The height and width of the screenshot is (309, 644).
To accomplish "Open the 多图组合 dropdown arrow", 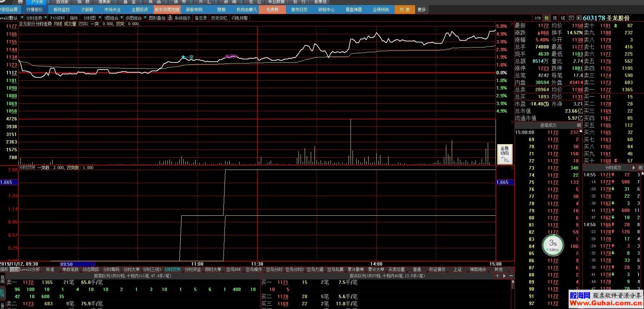I will [x=145, y=18].
